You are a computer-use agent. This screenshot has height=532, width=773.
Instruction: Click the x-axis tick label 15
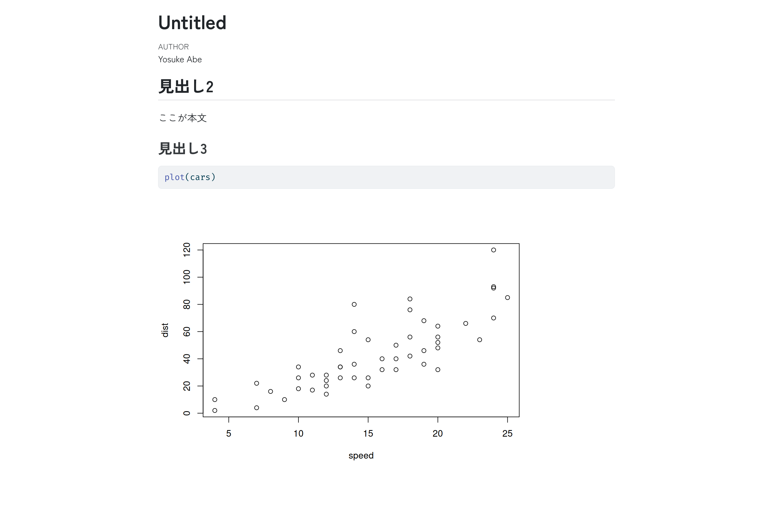[368, 433]
